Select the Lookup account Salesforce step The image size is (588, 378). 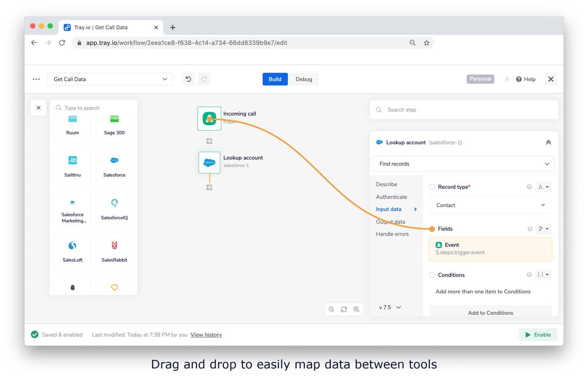[209, 163]
